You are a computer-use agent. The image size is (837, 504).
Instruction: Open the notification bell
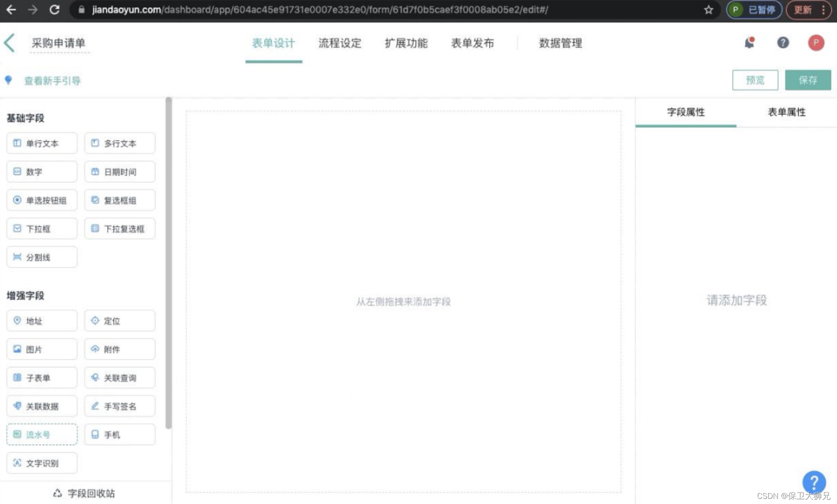click(x=749, y=43)
